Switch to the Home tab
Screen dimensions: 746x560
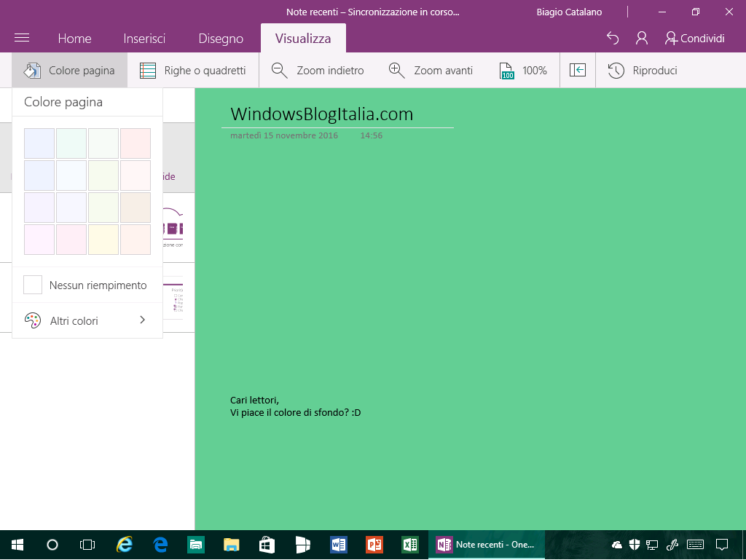point(75,39)
